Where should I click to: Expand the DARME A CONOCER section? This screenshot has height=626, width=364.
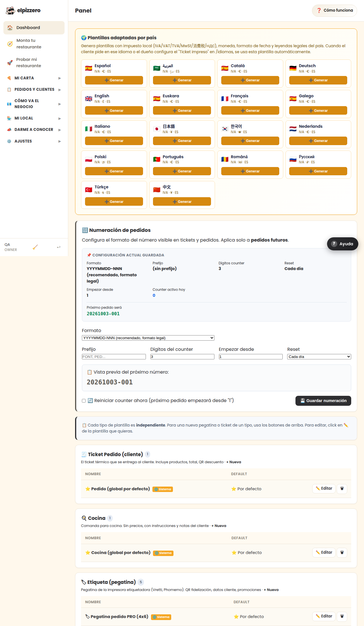click(x=34, y=129)
